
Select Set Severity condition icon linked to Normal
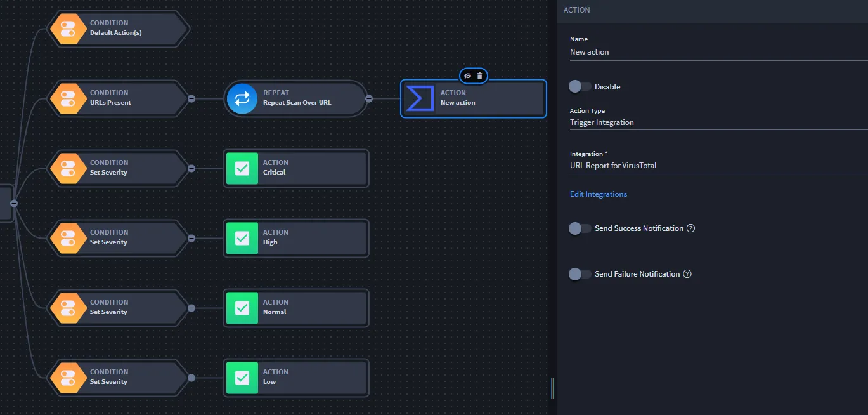coord(68,308)
